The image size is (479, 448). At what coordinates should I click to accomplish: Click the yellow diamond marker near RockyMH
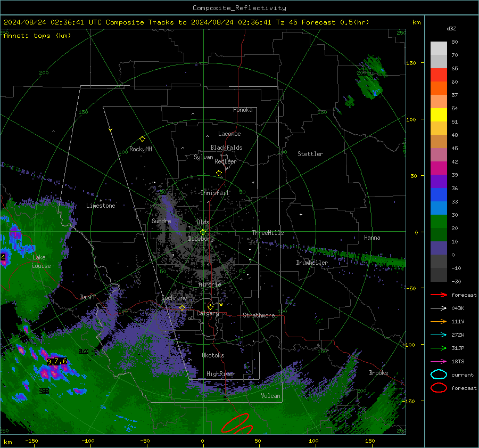pyautogui.click(x=142, y=139)
